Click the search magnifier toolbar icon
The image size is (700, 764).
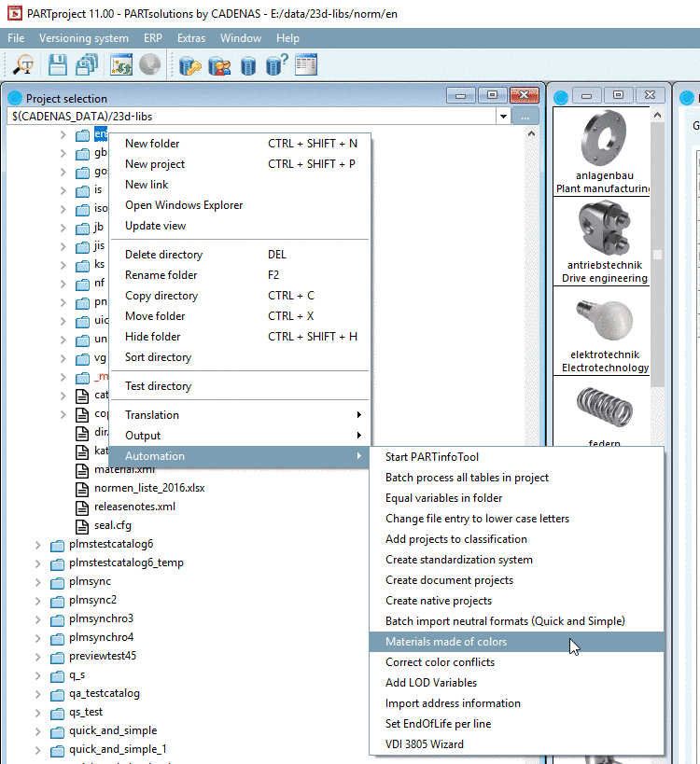click(23, 64)
